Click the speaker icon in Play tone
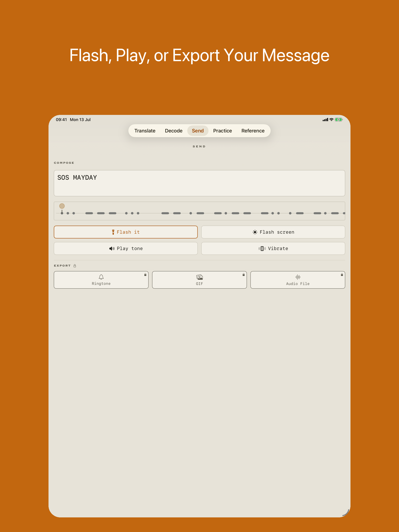Viewport: 399px width, 532px height. (x=112, y=248)
